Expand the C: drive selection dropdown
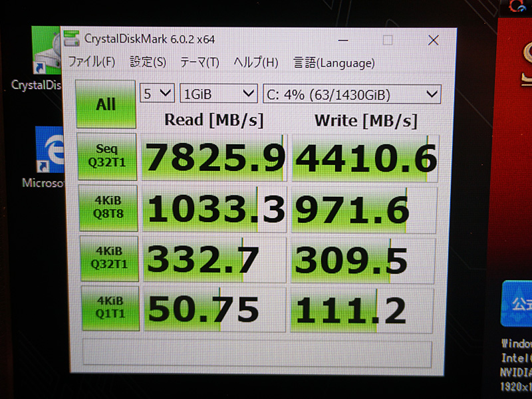Viewport: 532px width, 399px height. pyautogui.click(x=352, y=94)
